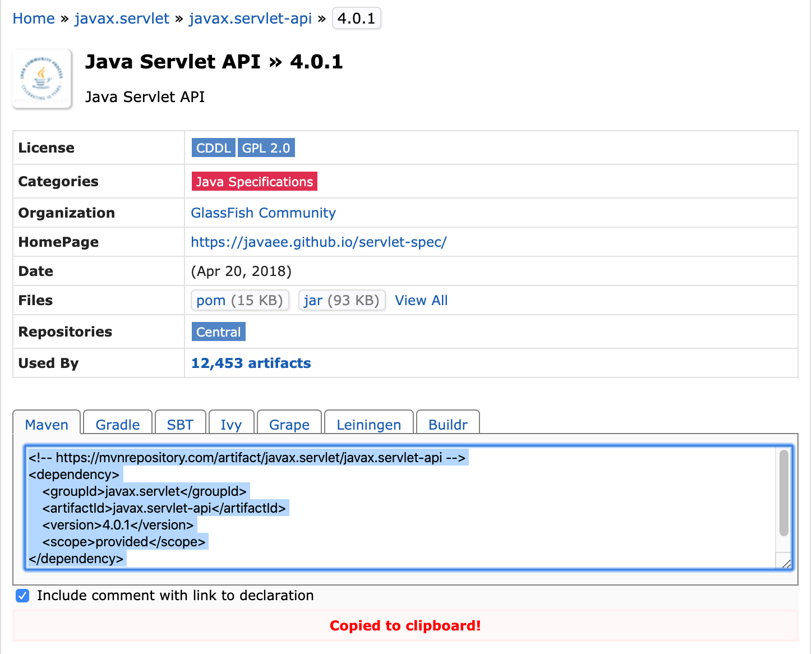Click the CDDL license badge
Viewport: 812px width, 654px height.
214,148
